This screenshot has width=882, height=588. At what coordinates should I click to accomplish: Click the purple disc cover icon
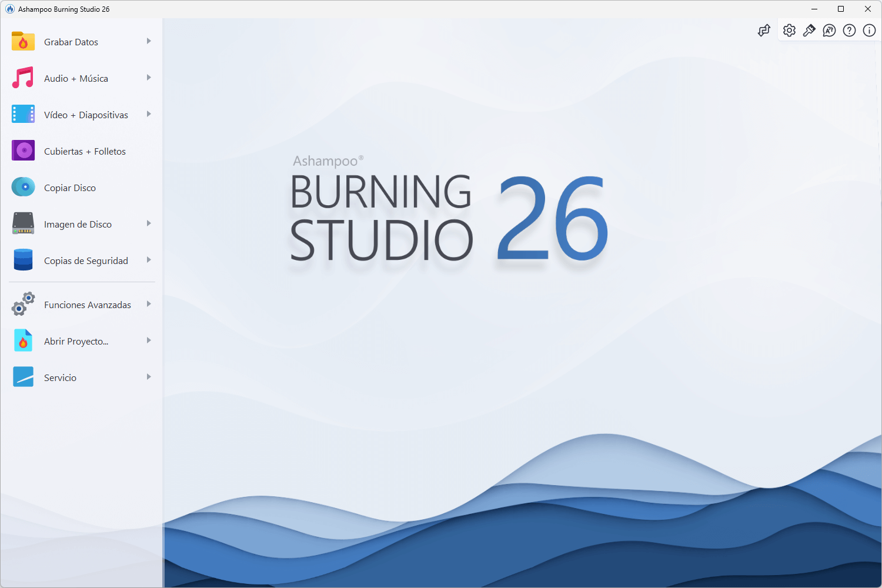[23, 151]
